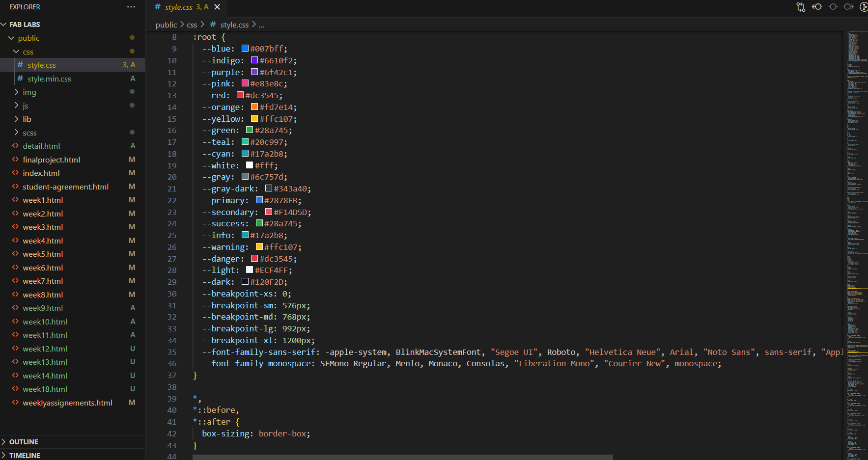Click the code minimap overview
868x460 pixels.
pyautogui.click(x=856, y=245)
